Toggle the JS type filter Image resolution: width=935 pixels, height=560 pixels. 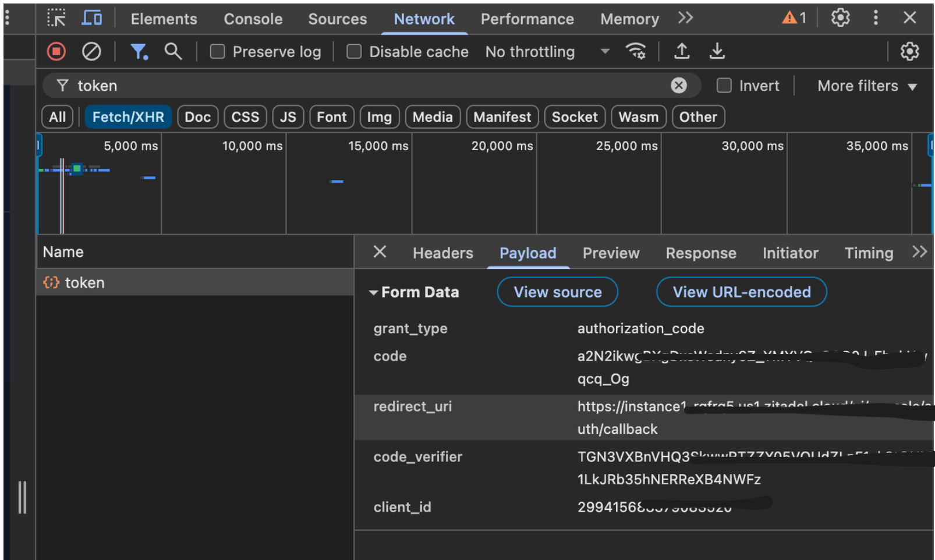click(288, 117)
